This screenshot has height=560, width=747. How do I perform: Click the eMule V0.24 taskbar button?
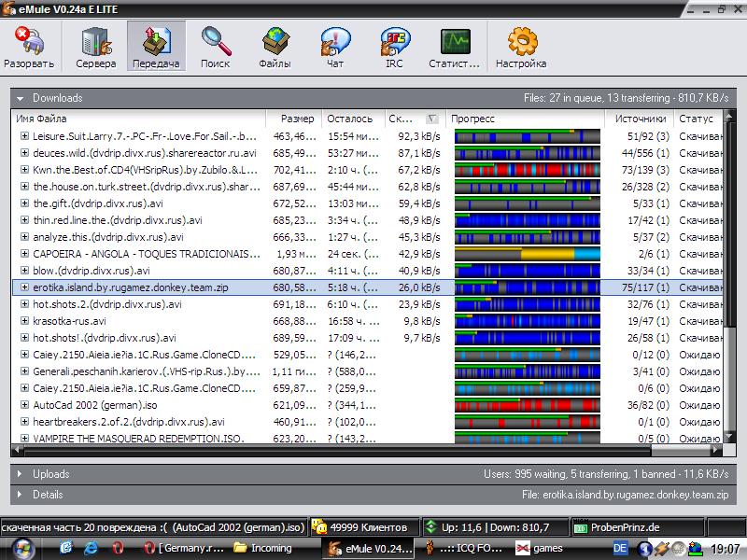(x=369, y=549)
